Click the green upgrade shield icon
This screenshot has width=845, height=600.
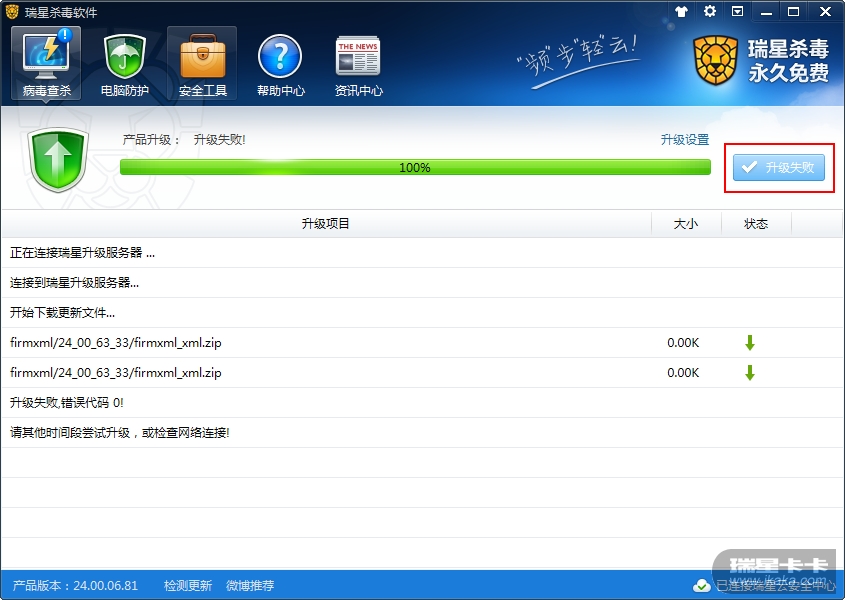58,160
